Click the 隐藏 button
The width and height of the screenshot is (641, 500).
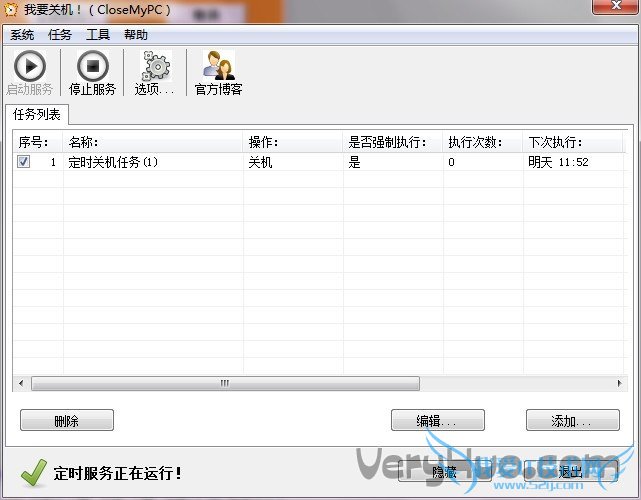tap(445, 471)
